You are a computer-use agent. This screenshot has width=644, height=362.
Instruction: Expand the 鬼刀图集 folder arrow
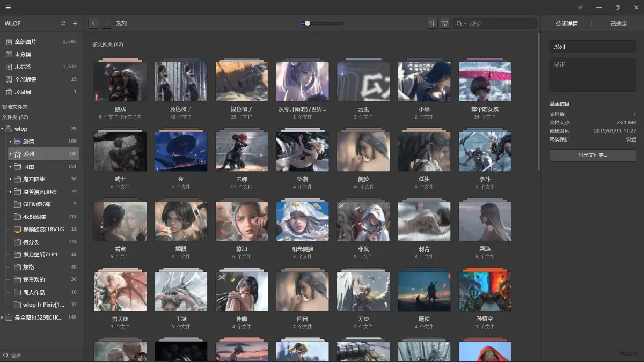(x=10, y=179)
